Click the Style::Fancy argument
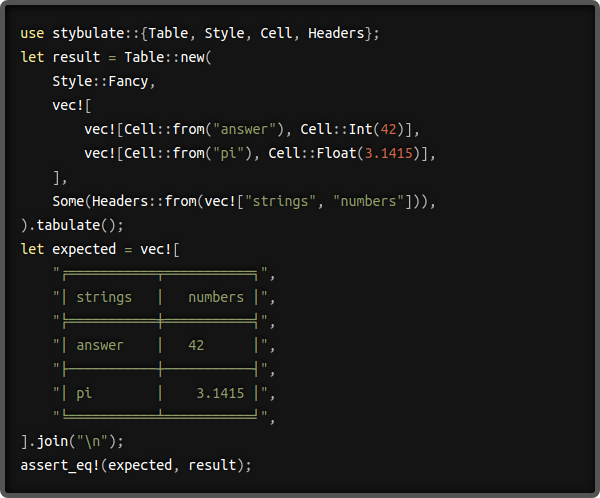The image size is (600, 498). pyautogui.click(x=100, y=82)
